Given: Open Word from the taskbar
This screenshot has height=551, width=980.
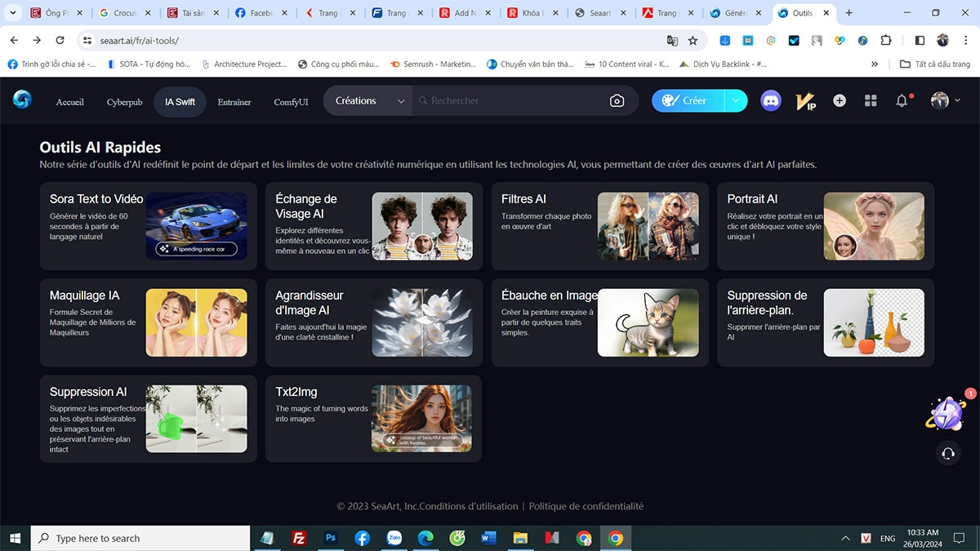Looking at the screenshot, I should (x=489, y=538).
